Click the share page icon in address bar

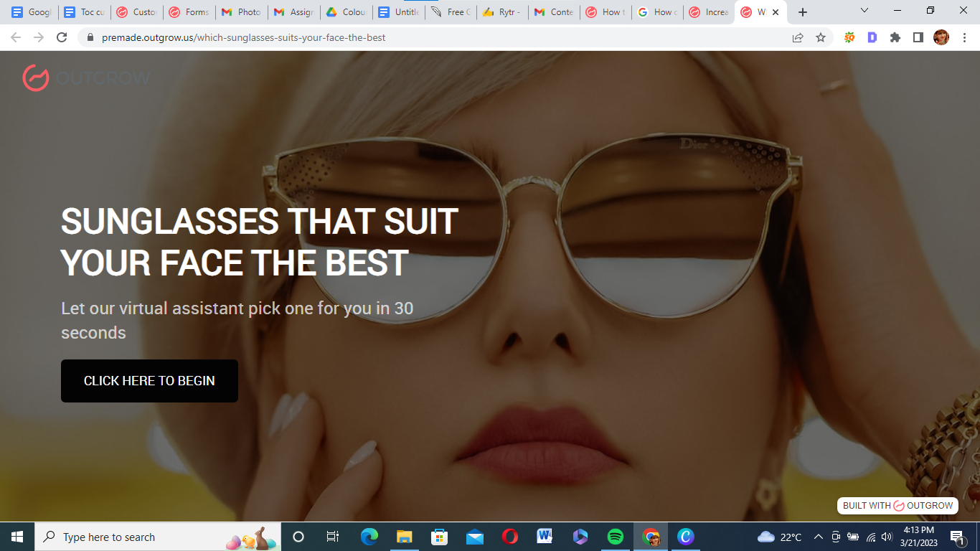pos(798,37)
